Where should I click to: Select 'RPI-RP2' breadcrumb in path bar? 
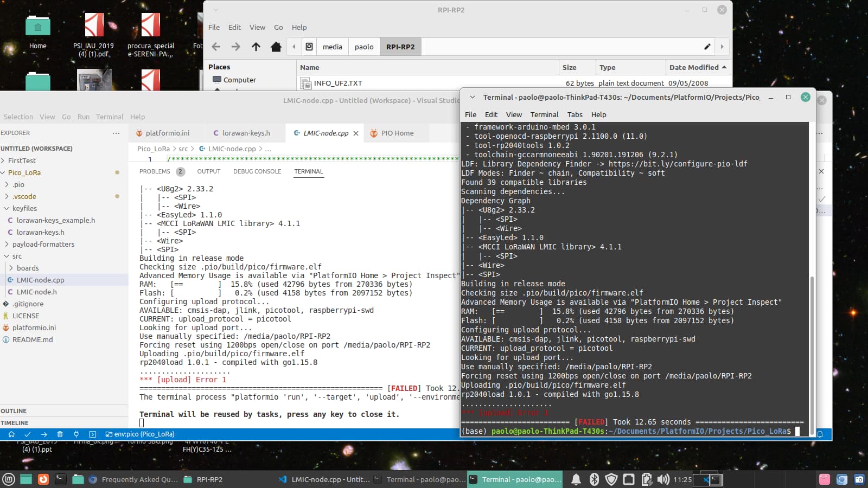tap(400, 47)
